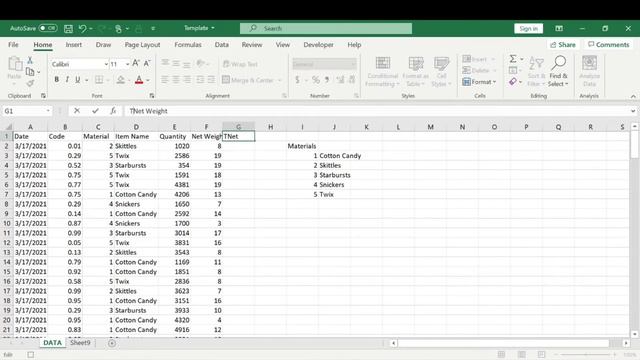Open Ribbon Display Options icon
The height and width of the screenshot is (360, 640).
pyautogui.click(x=559, y=28)
